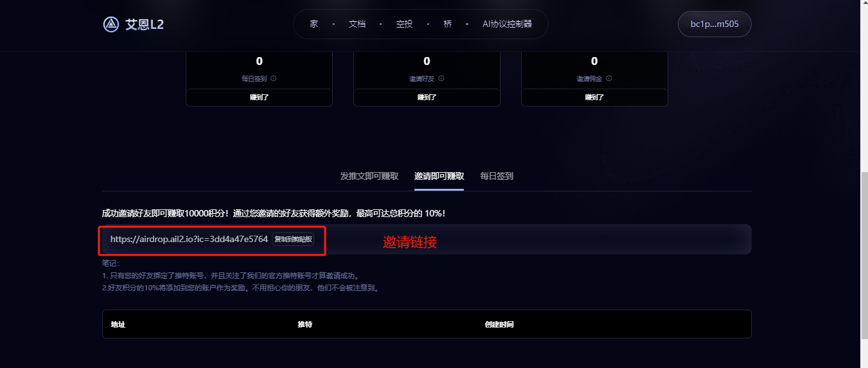The image size is (868, 368).
Task: Click 赚到了 under the 邀请好友 card
Action: click(x=427, y=98)
